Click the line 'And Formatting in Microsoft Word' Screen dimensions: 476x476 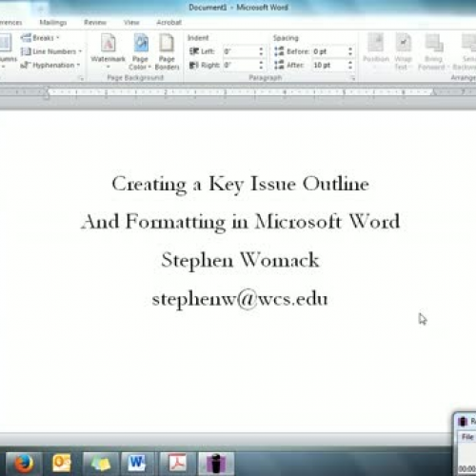click(x=240, y=222)
